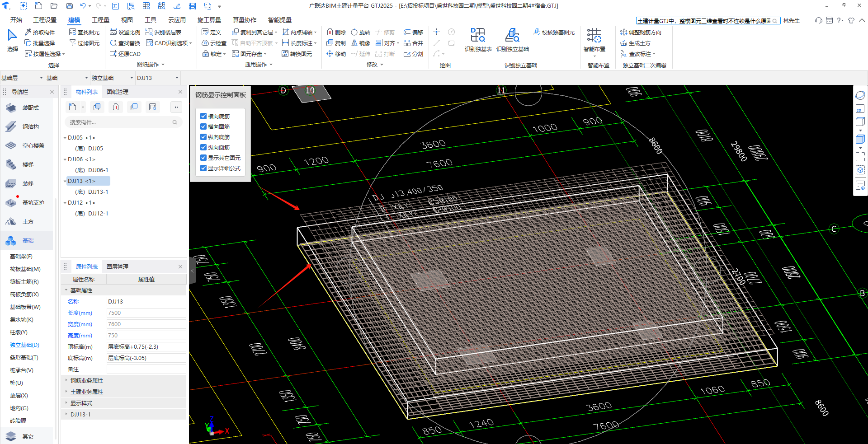Close the 导航栏 panel

[52, 92]
